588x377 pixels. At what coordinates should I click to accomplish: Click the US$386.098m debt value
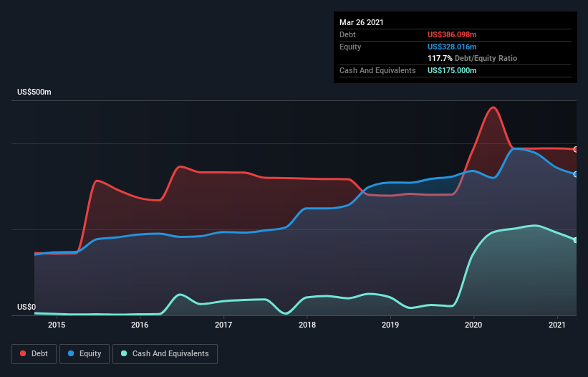tap(452, 34)
